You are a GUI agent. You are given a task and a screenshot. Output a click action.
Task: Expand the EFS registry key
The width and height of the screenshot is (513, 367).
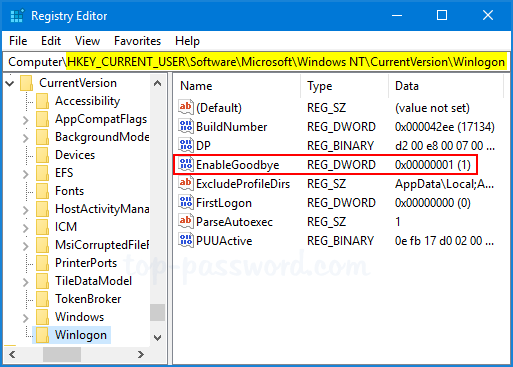[26, 173]
